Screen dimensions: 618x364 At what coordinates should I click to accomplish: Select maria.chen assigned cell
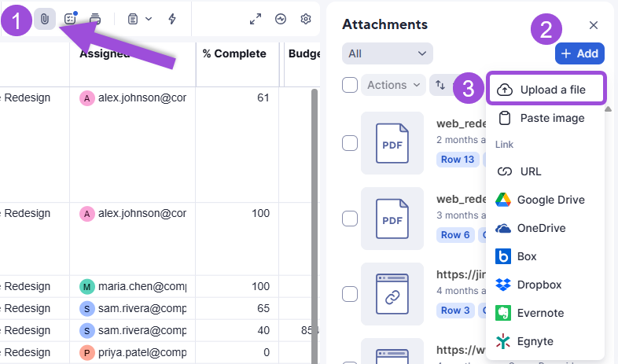(133, 286)
